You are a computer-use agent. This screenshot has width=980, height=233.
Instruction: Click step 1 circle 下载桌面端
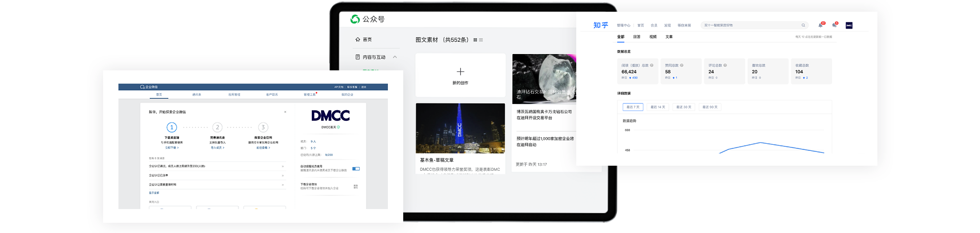[x=171, y=127]
